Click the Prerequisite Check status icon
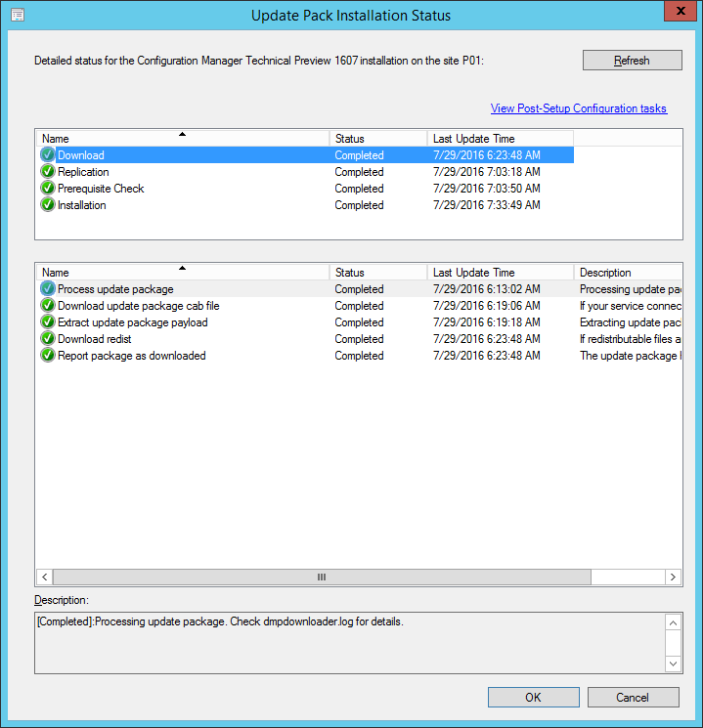703x728 pixels. [47, 188]
